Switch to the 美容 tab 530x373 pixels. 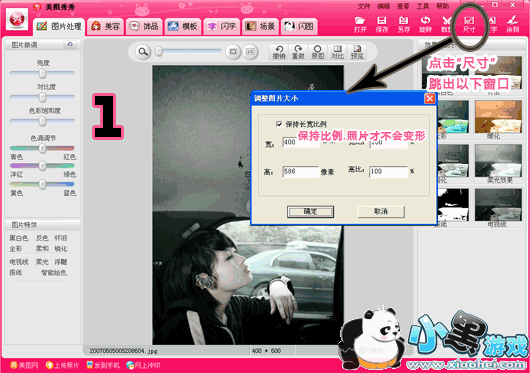105,27
